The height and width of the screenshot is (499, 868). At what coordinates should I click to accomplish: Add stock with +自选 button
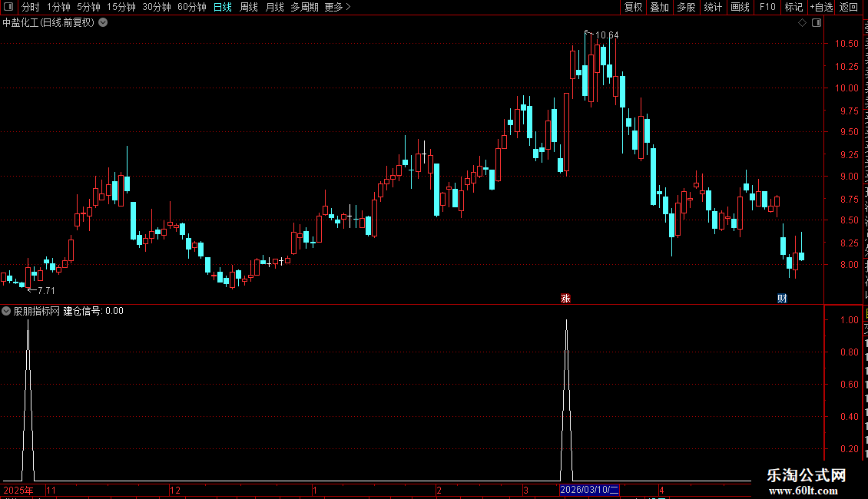tap(821, 7)
